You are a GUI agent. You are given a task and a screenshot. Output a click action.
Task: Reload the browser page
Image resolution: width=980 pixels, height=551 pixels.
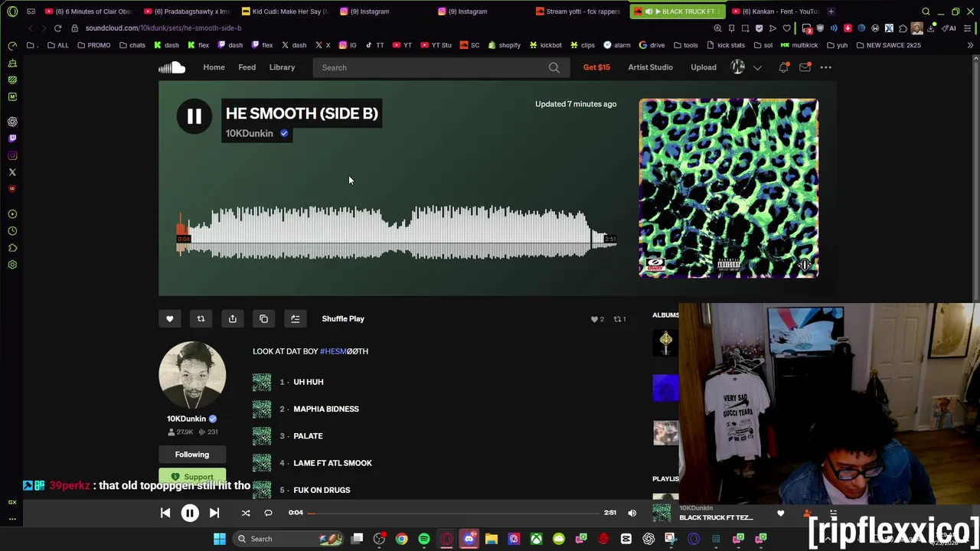[x=57, y=28]
